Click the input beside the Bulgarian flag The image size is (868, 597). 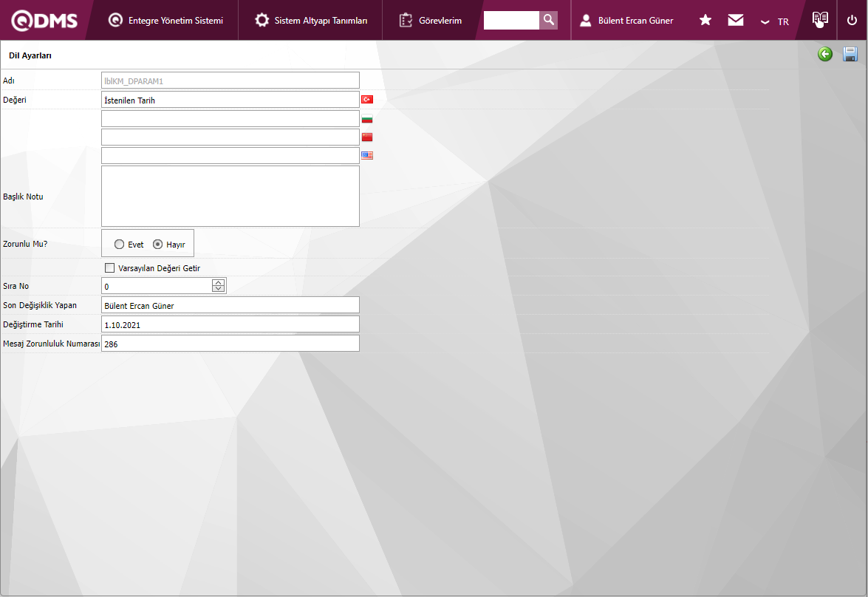point(230,118)
